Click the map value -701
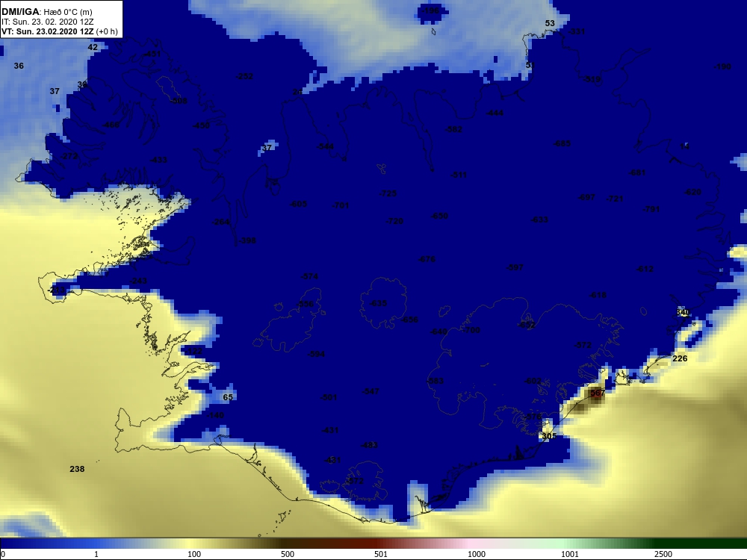747x560 pixels. point(340,205)
